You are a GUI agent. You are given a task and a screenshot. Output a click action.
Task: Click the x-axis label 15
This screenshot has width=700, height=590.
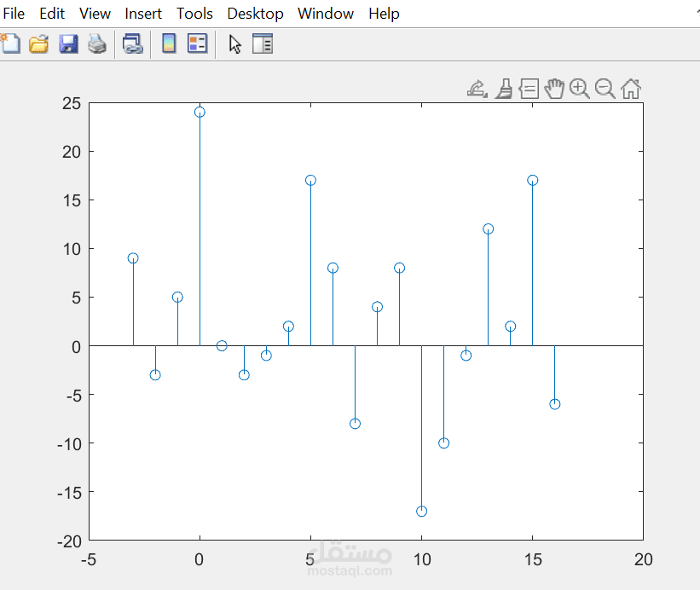[x=533, y=559]
